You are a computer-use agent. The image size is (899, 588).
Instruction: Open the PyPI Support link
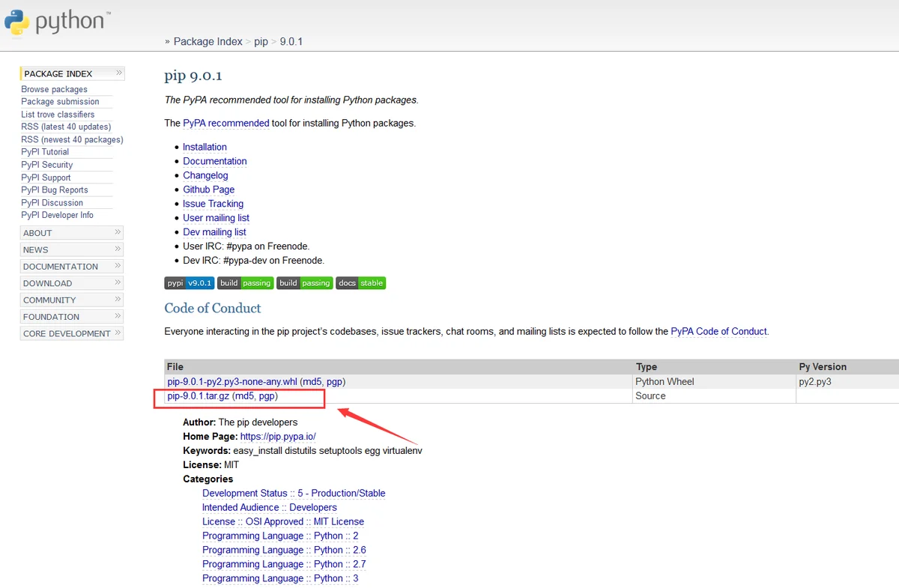tap(46, 178)
